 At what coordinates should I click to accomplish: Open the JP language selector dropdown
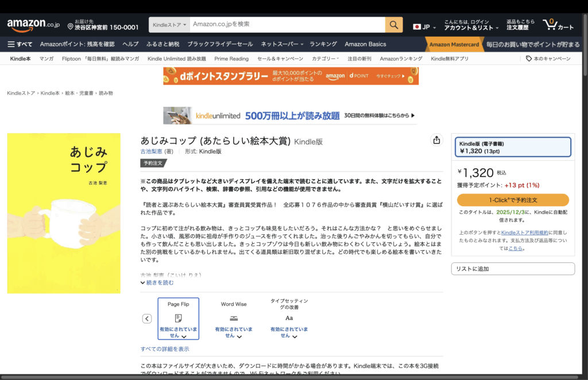[x=424, y=27]
